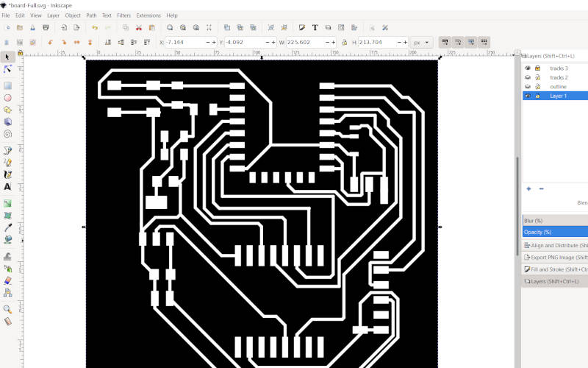The width and height of the screenshot is (588, 368).
Task: Open the px units dropdown
Action: [421, 43]
